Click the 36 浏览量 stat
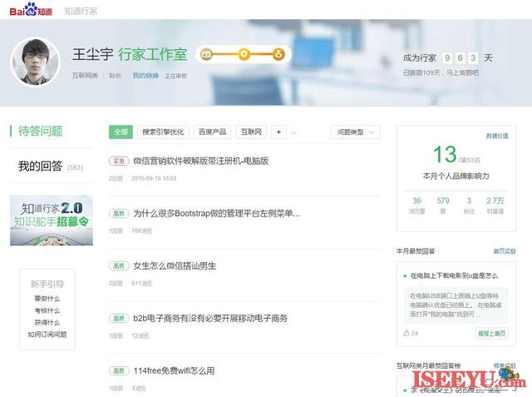Screen dimensions: 532x397 [416, 205]
